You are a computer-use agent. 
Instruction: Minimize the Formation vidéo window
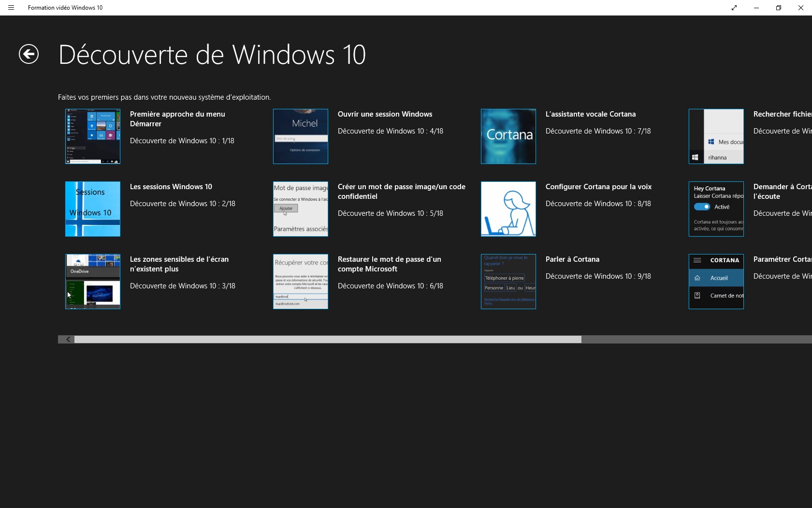coord(756,8)
